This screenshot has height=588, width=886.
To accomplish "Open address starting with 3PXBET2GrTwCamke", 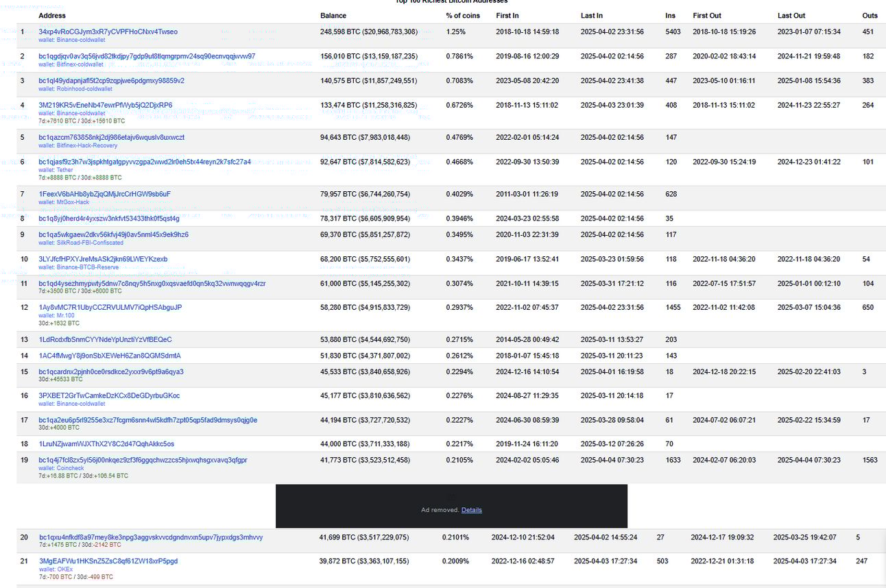I will click(109, 395).
